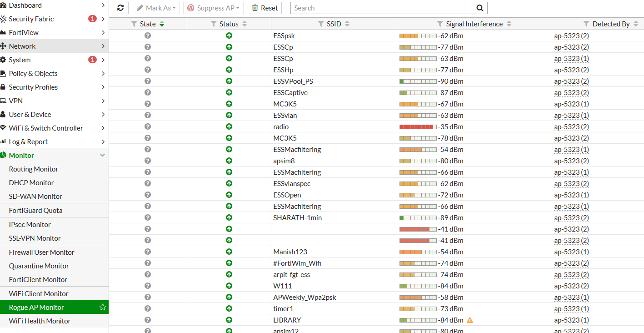The width and height of the screenshot is (644, 333).
Task: Expand WiFi & Switch Controller chevron
Action: [x=103, y=128]
